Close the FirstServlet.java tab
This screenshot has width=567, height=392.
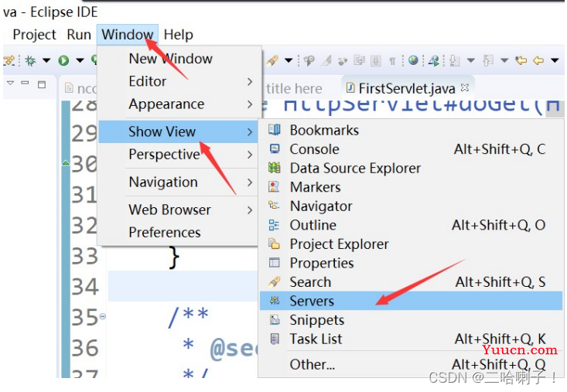pyautogui.click(x=465, y=87)
